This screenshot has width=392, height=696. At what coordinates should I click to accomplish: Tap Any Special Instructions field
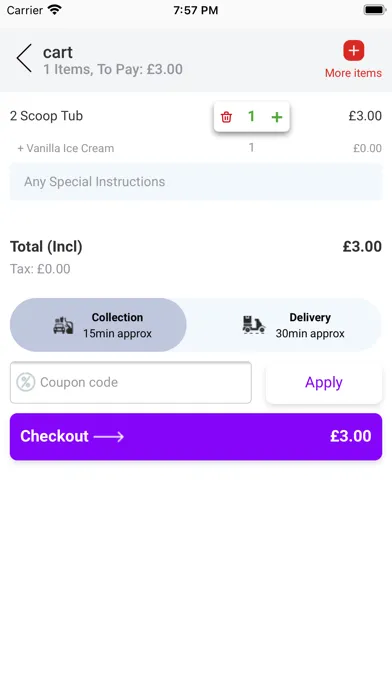click(196, 182)
